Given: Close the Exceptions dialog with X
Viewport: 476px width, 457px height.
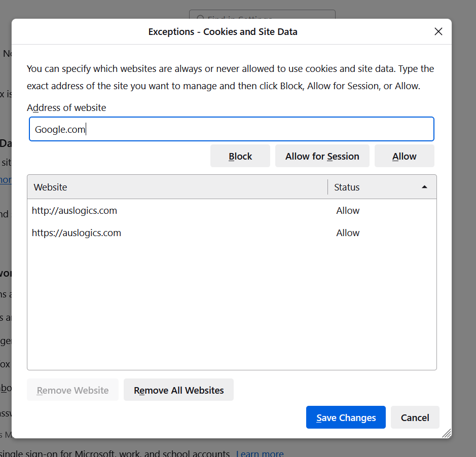Looking at the screenshot, I should [438, 31].
